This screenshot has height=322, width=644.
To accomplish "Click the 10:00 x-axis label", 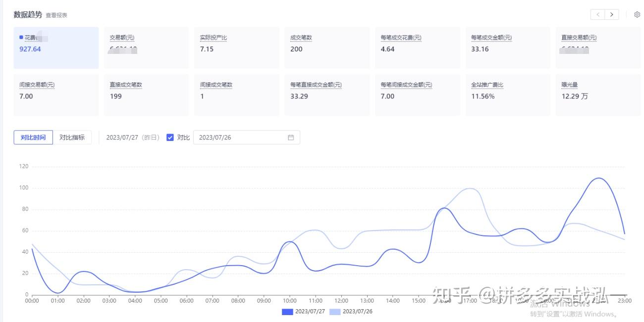I will [x=290, y=301].
